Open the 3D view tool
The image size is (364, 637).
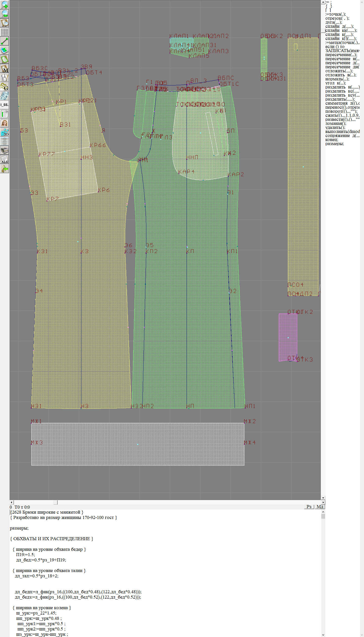[5, 132]
